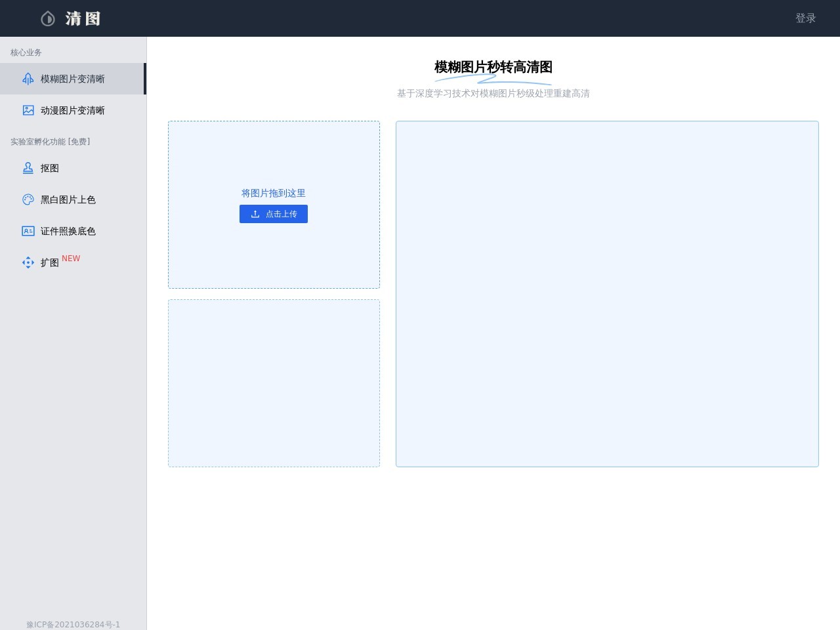The image size is (840, 630).
Task: Switch to 证件照换底色
Action: tap(73, 231)
